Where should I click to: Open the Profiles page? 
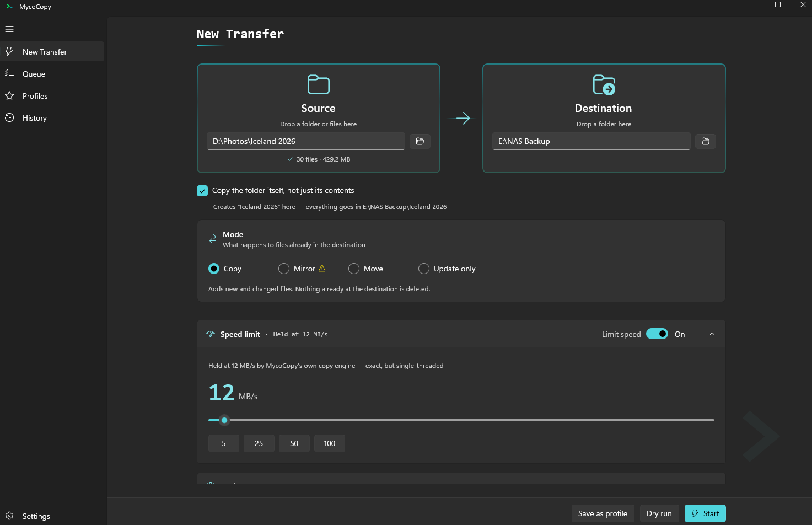tap(52, 95)
